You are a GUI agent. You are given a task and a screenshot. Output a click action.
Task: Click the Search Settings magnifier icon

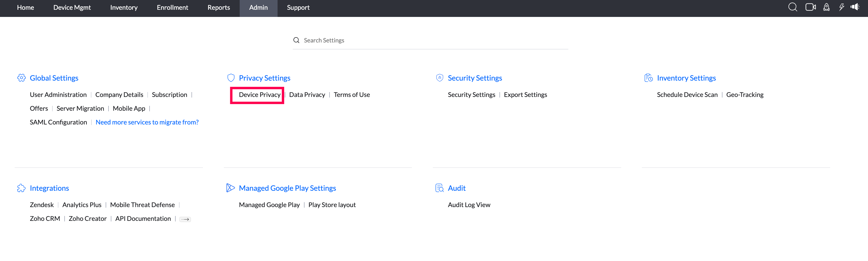tap(296, 40)
